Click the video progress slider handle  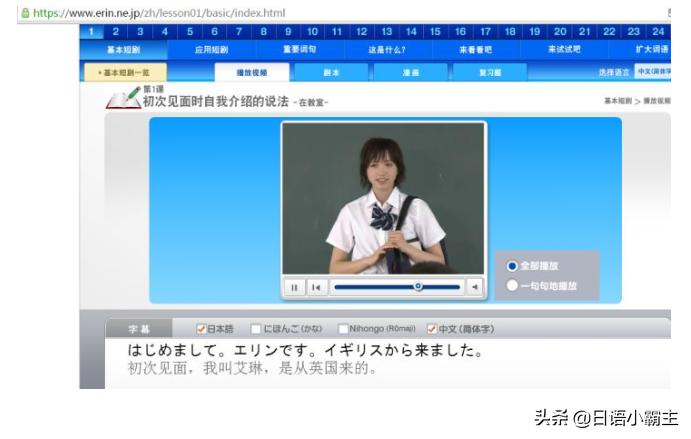pos(418,286)
